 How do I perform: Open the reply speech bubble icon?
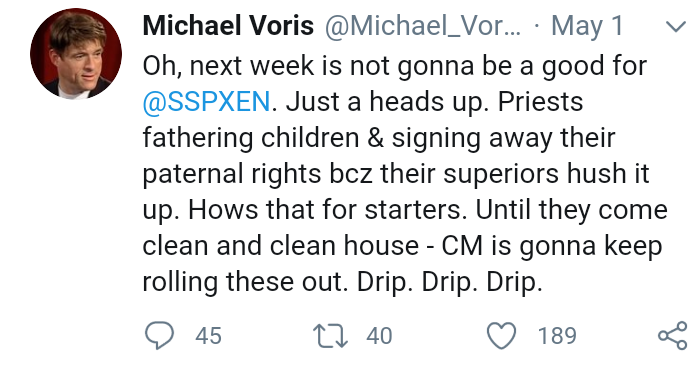pos(159,335)
